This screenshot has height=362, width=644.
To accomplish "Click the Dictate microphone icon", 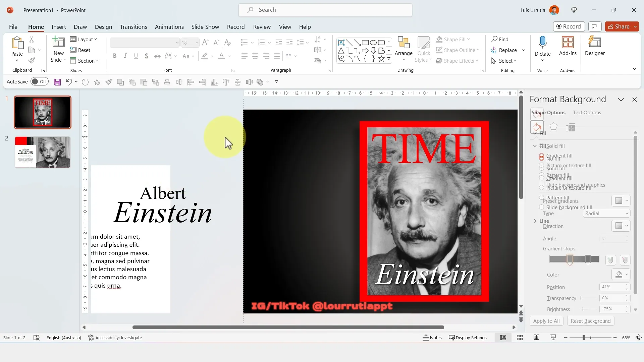I will click(543, 43).
